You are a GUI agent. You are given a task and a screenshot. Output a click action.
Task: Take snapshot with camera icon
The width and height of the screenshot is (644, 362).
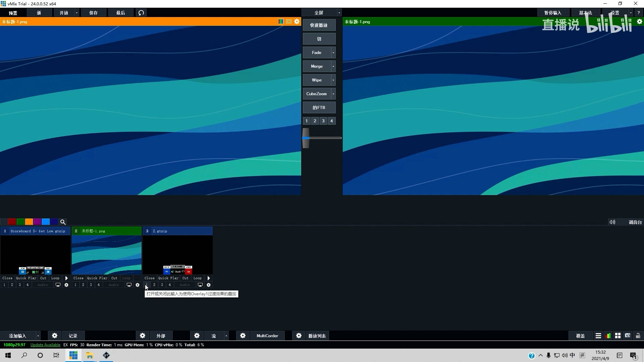(x=628, y=336)
